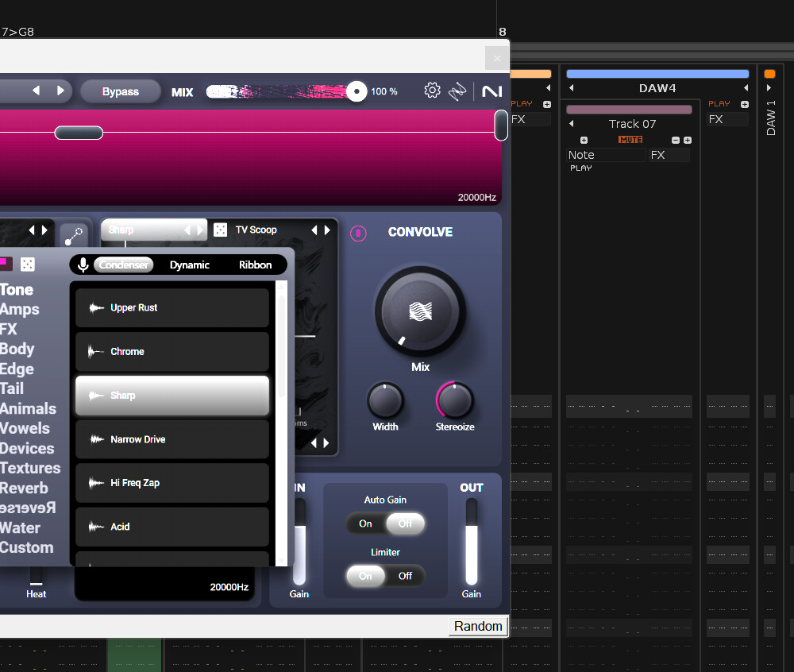Select Acid preset
The width and height of the screenshot is (794, 672).
[x=172, y=527]
